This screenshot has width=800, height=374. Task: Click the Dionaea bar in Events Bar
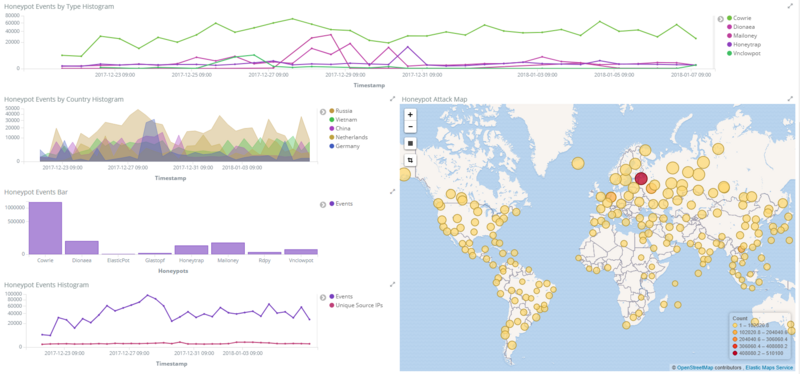tap(82, 247)
